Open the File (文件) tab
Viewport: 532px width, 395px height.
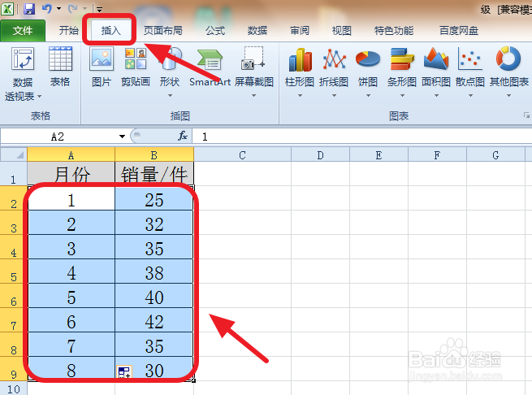click(23, 31)
